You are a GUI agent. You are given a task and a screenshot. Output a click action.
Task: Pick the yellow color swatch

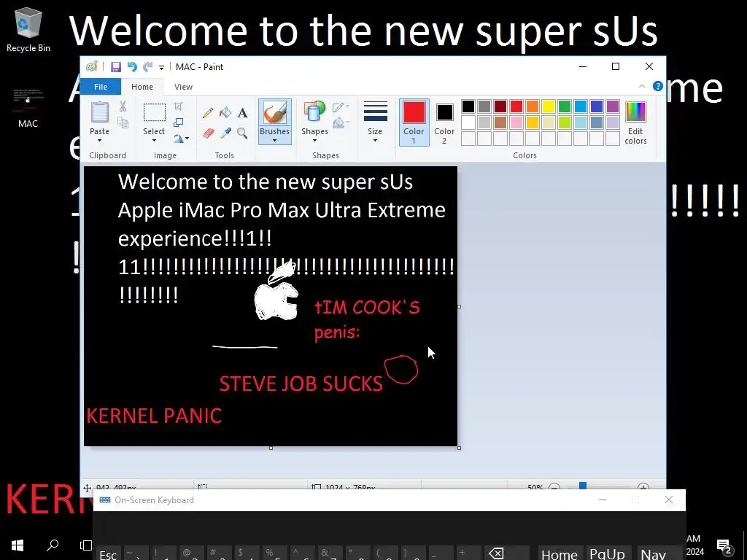click(x=549, y=106)
